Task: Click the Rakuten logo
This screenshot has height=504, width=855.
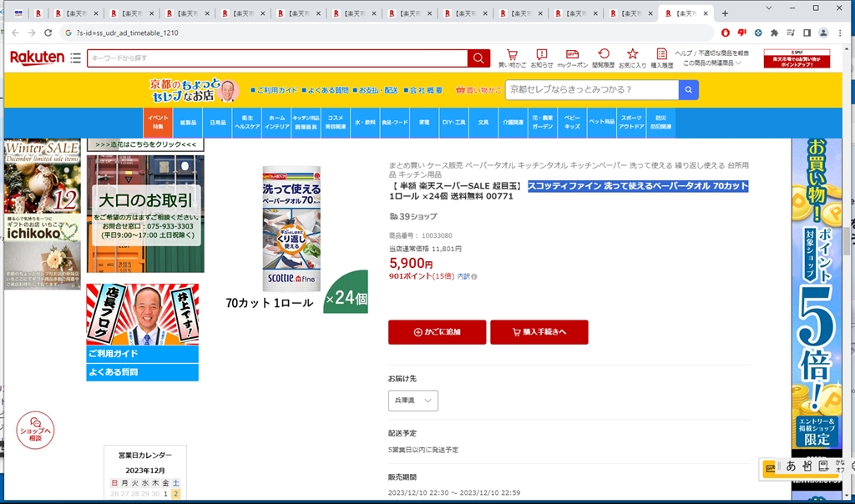Action: pos(37,58)
